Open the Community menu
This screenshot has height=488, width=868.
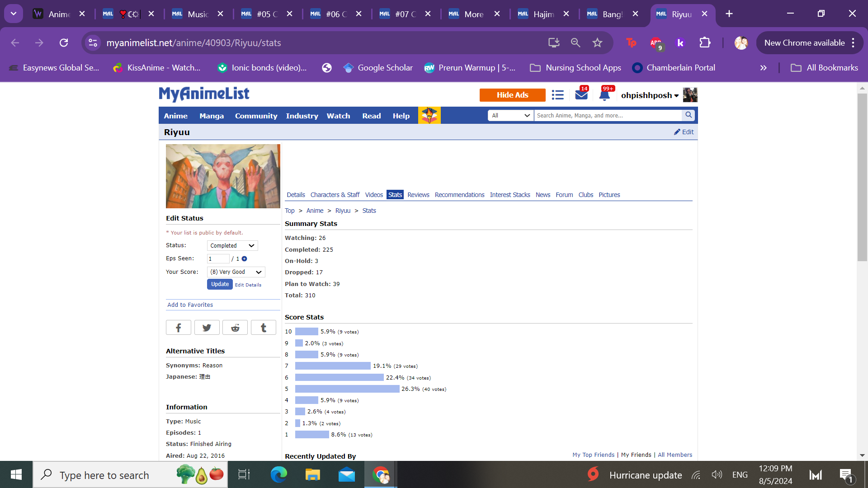pyautogui.click(x=256, y=116)
